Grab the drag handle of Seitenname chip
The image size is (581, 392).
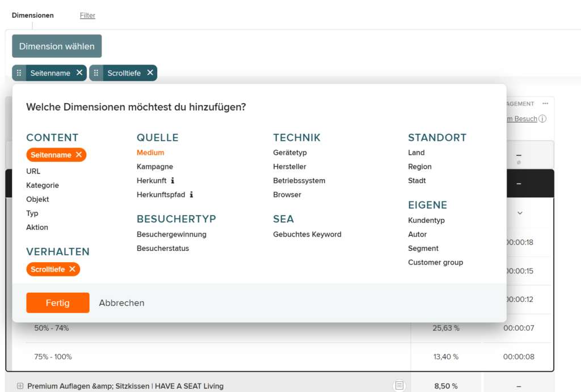point(19,73)
